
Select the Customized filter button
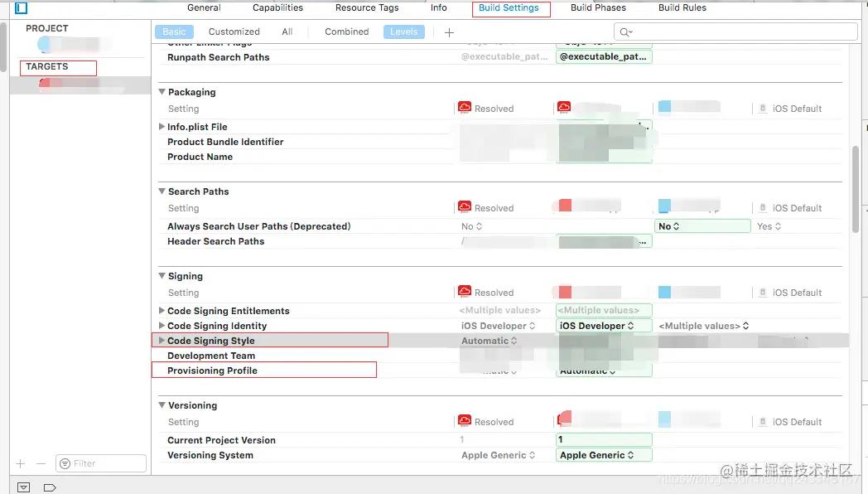pos(234,31)
